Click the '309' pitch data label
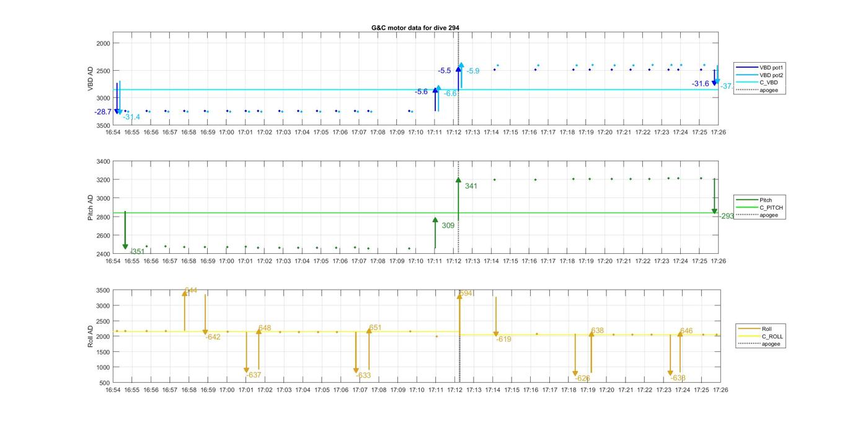The height and width of the screenshot is (430, 868). tap(448, 226)
